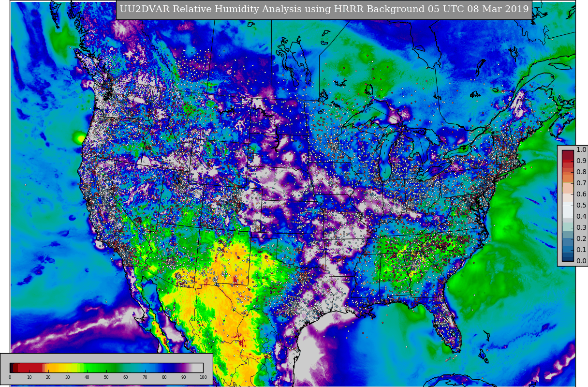
Task: Click the UU2DVAR Relative Humidity Analysis title
Action: (324, 9)
